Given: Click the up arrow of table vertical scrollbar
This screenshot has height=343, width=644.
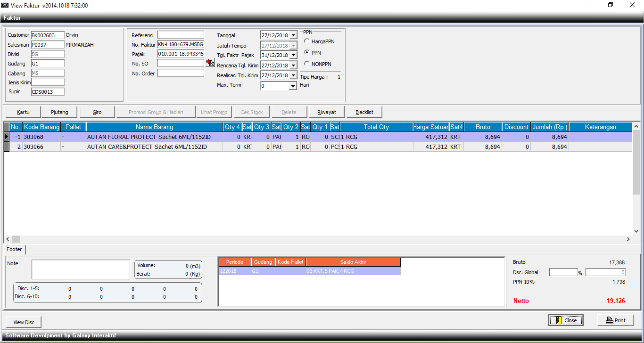Looking at the screenshot, I should [636, 127].
